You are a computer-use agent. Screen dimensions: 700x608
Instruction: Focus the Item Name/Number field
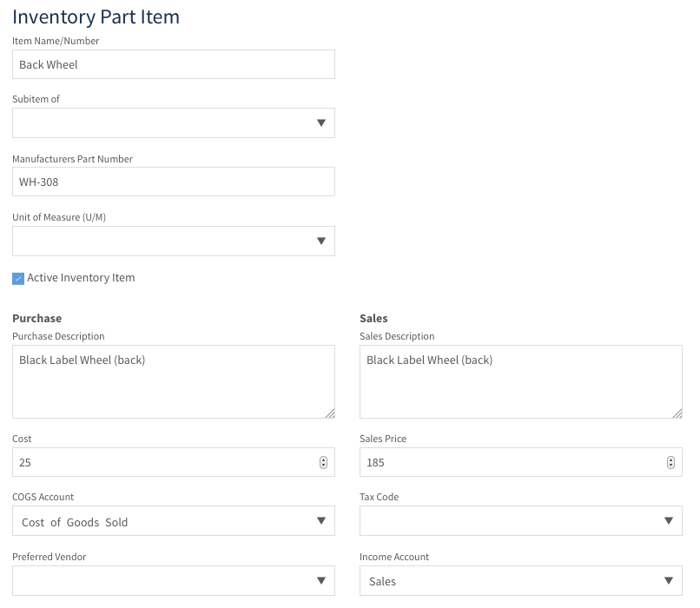pos(174,65)
